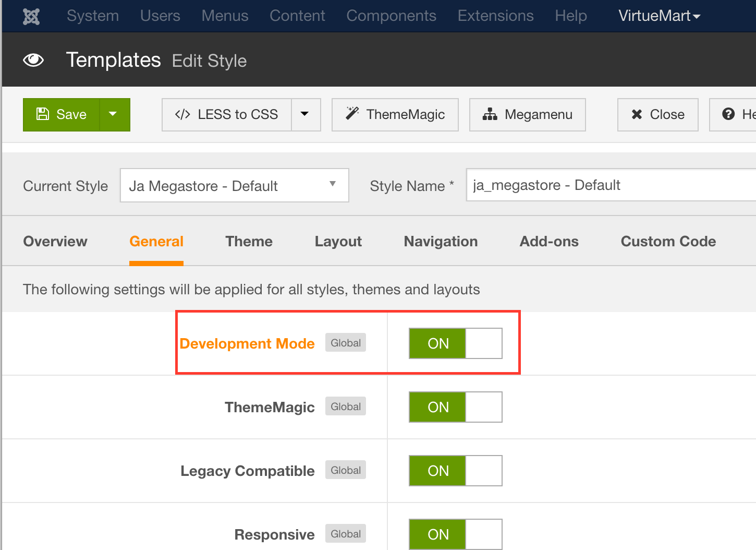Toggle the ThemeMagic switch
This screenshot has width=756, height=550.
[456, 407]
